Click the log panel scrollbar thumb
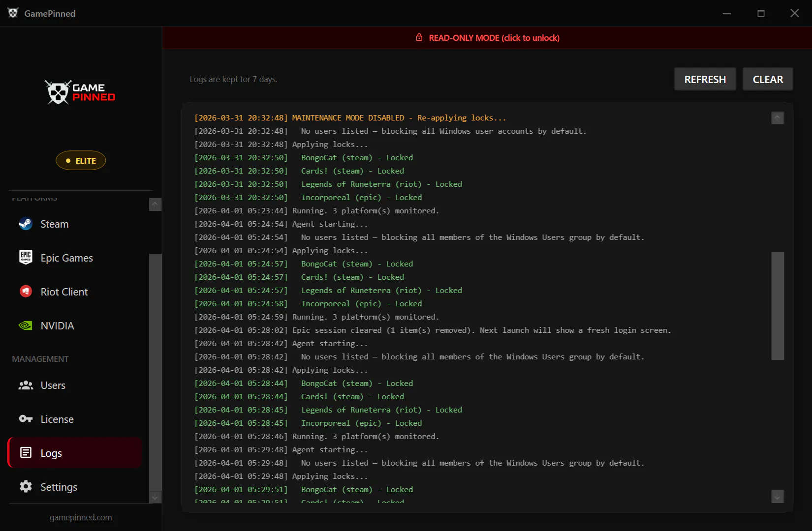 (778, 306)
